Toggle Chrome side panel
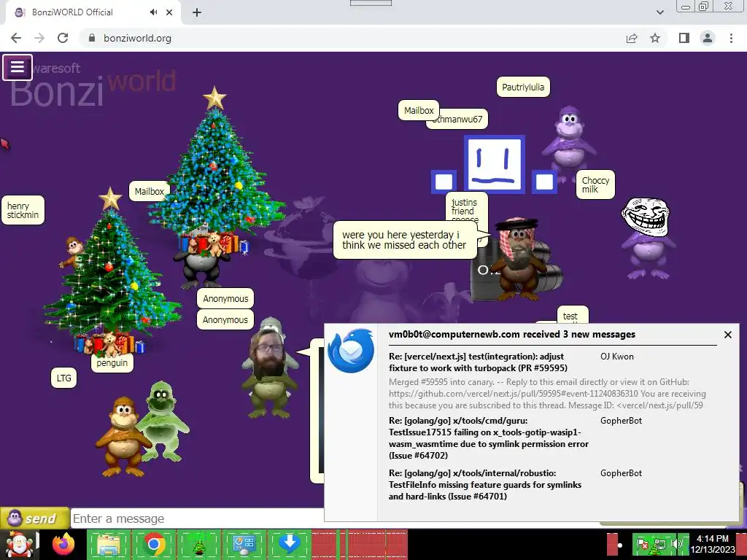The width and height of the screenshot is (747, 560). pyautogui.click(x=684, y=38)
